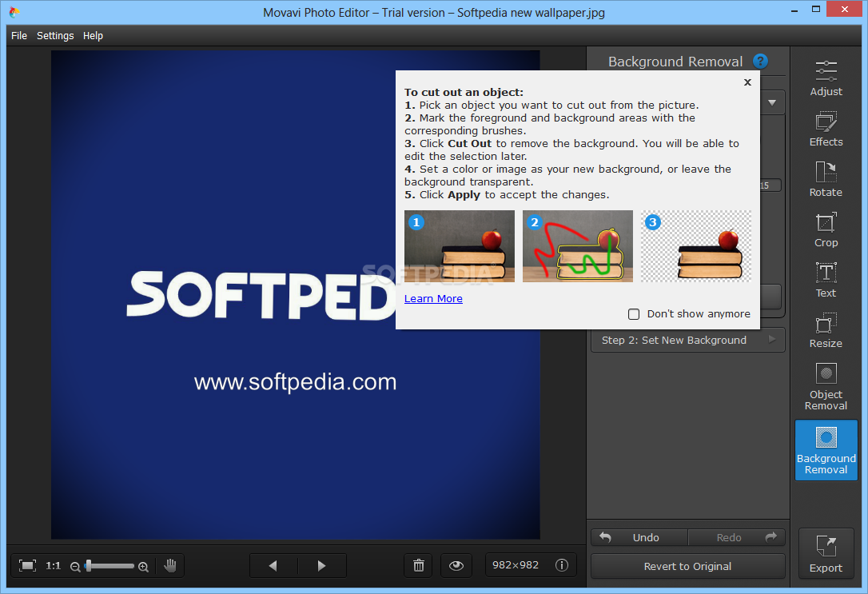
Task: Click the zoom slider handle
Action: 88,565
